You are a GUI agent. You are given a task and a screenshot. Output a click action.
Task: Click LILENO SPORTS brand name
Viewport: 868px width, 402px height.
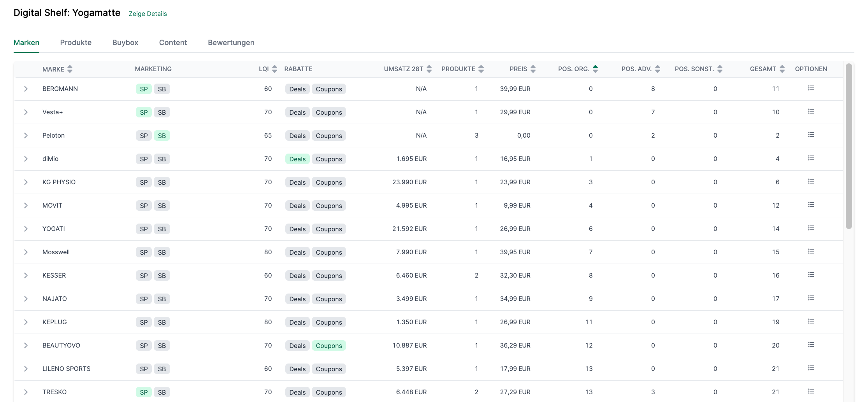[x=66, y=369]
